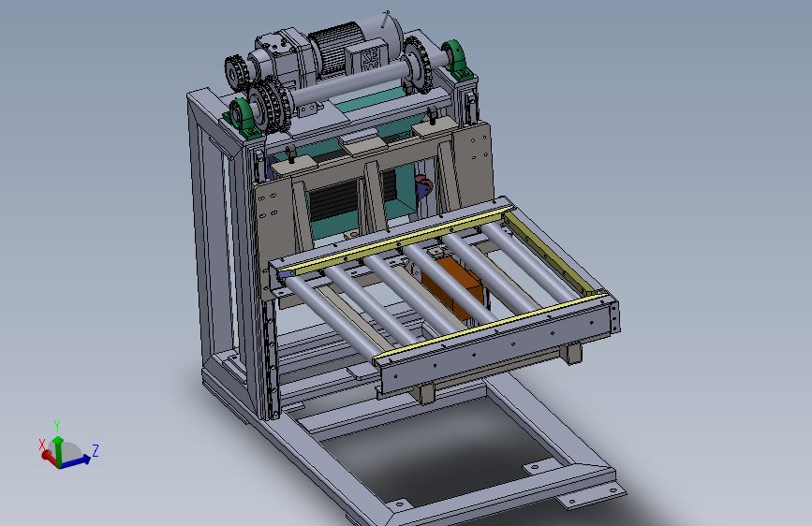The width and height of the screenshot is (812, 526).
Task: Select the long drive shaft between the sprockets
Action: (352, 85)
